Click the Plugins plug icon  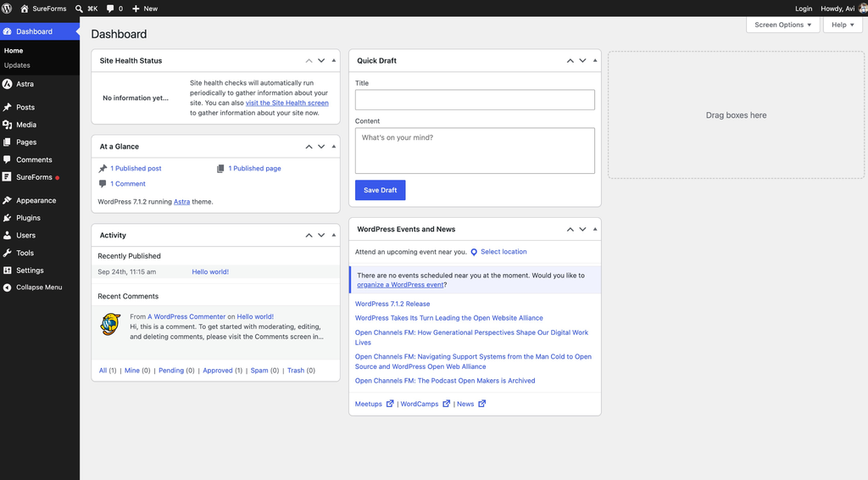click(7, 218)
